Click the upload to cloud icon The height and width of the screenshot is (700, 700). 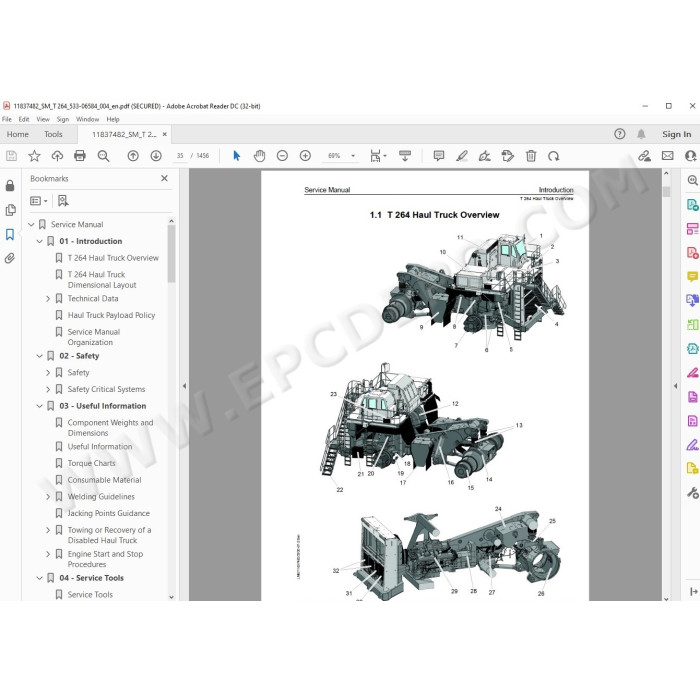57,156
